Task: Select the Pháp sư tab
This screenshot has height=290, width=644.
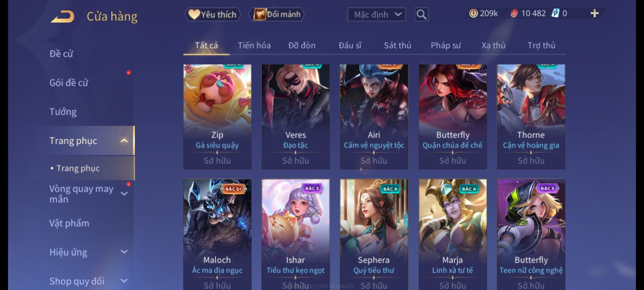Action: (445, 45)
